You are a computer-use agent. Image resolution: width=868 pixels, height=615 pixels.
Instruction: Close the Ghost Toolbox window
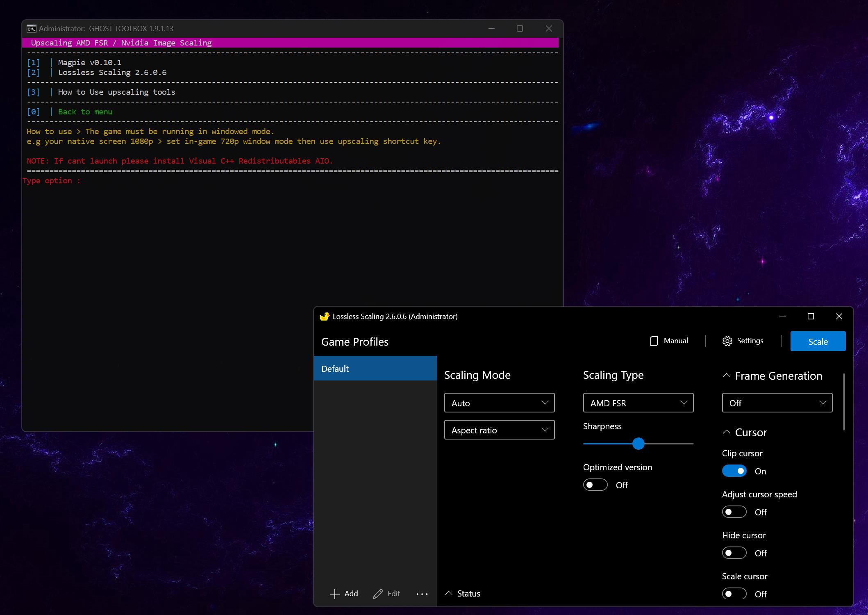[549, 28]
